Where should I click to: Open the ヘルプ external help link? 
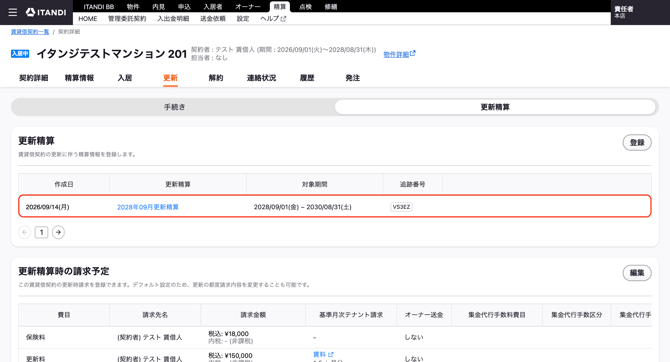coord(273,19)
